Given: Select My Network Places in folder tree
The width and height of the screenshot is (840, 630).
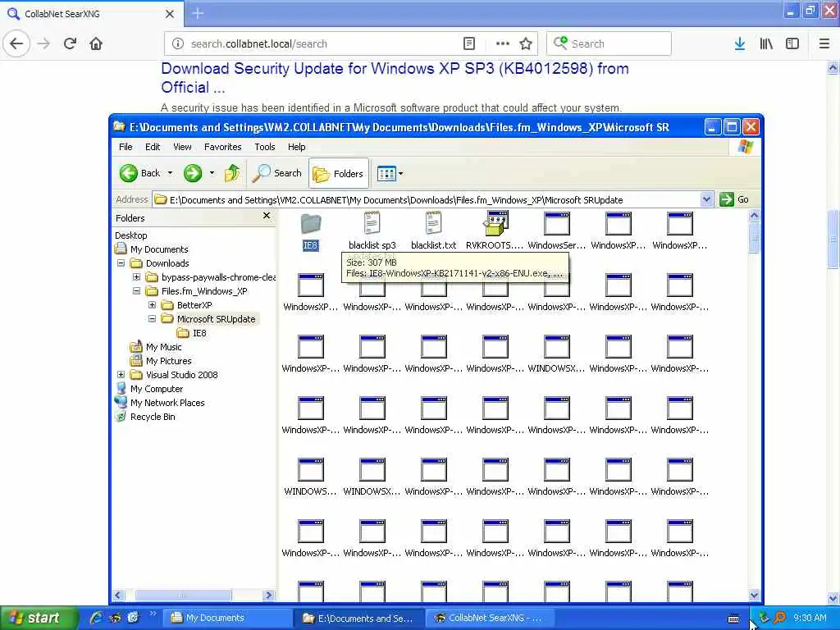Looking at the screenshot, I should pyautogui.click(x=167, y=402).
